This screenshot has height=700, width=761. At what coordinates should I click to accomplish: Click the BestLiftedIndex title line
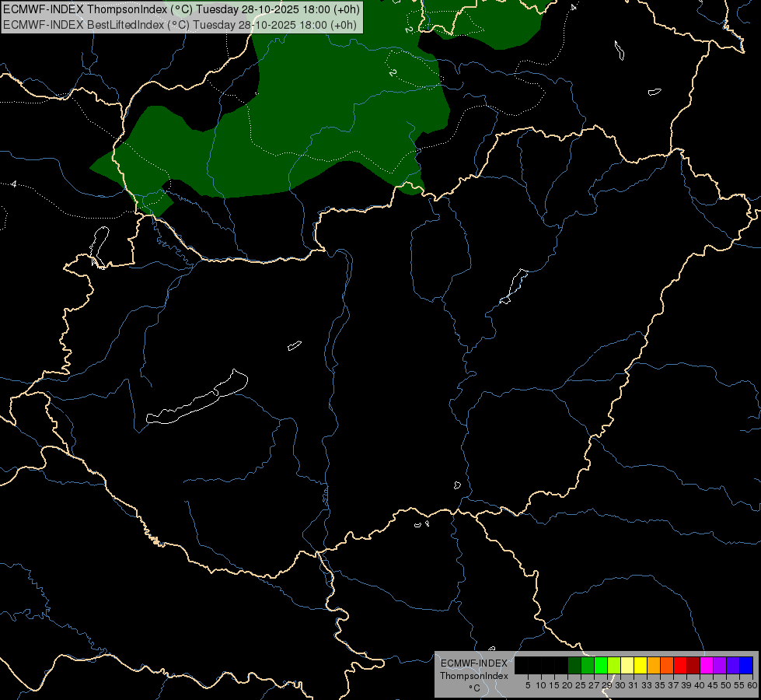(180, 25)
